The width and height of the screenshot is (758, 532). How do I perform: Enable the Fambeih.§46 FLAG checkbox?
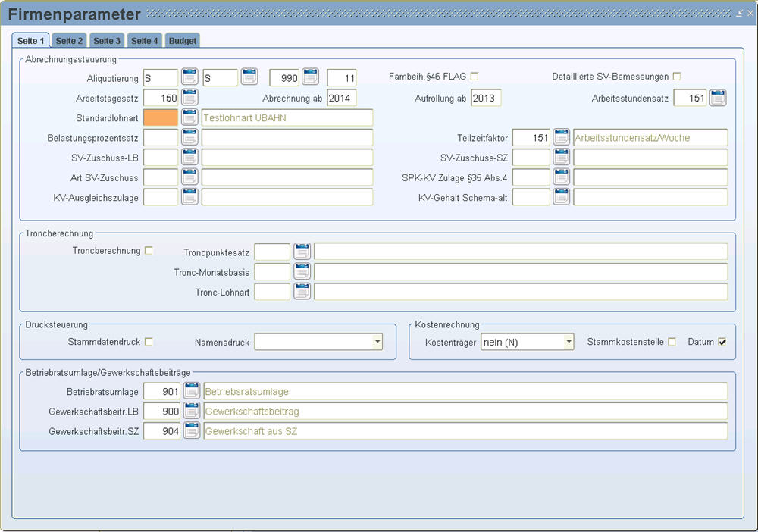point(475,76)
